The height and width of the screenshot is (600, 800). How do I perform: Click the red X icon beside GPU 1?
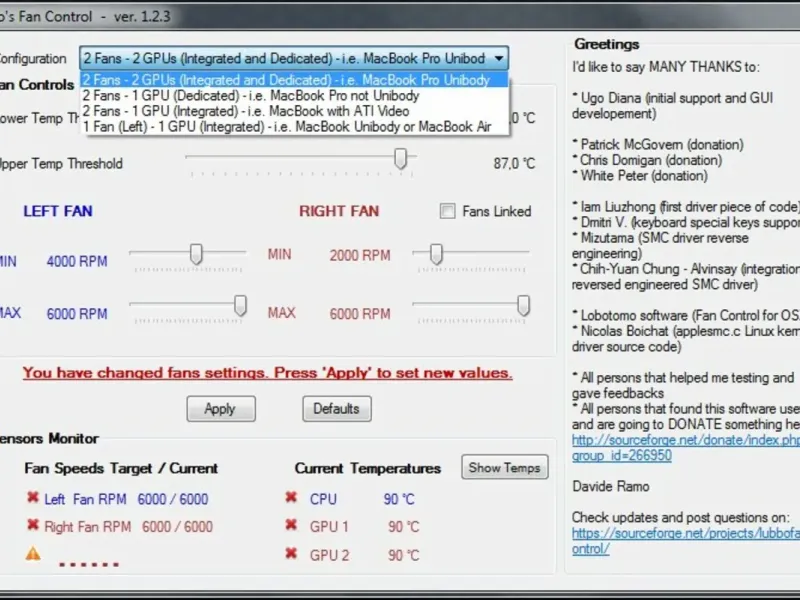point(291,524)
